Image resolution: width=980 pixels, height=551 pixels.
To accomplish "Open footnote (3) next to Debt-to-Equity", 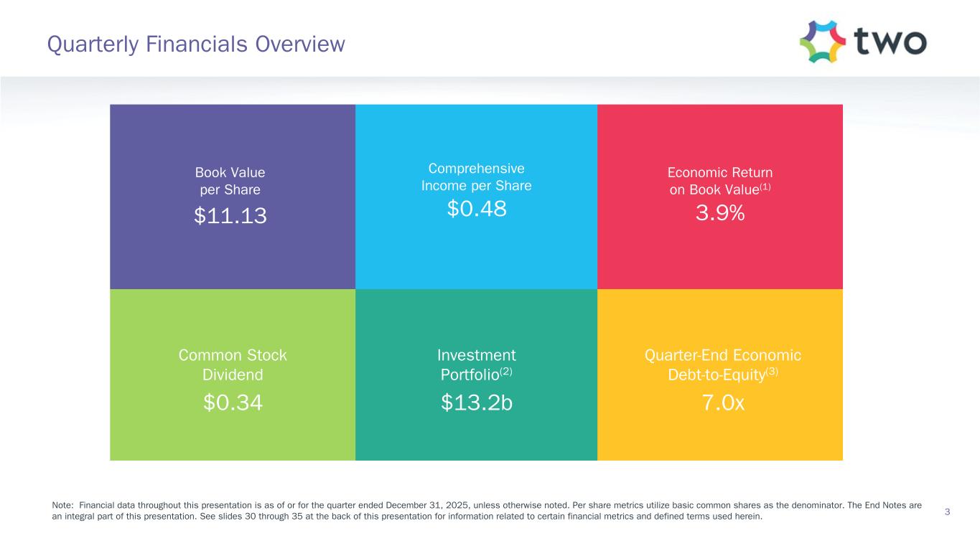I will [x=771, y=371].
